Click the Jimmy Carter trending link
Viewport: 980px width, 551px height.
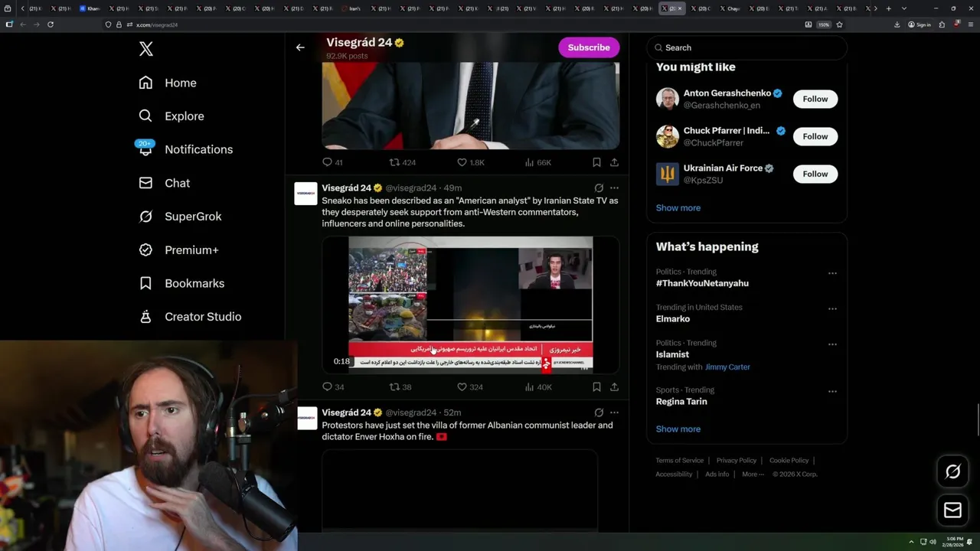point(727,367)
